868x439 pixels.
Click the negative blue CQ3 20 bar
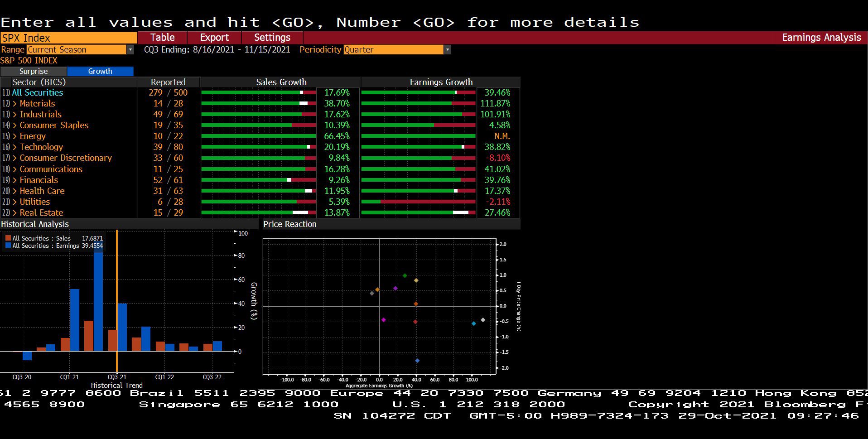click(x=27, y=356)
